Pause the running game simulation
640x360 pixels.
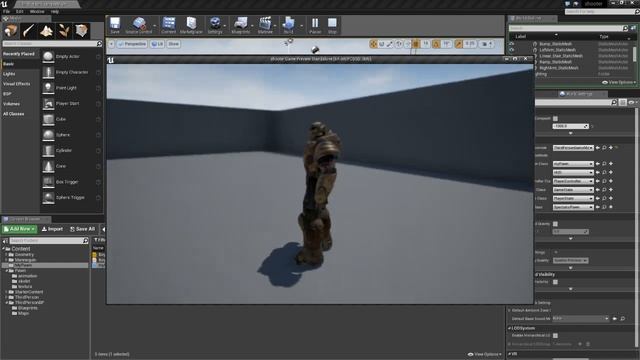315,25
